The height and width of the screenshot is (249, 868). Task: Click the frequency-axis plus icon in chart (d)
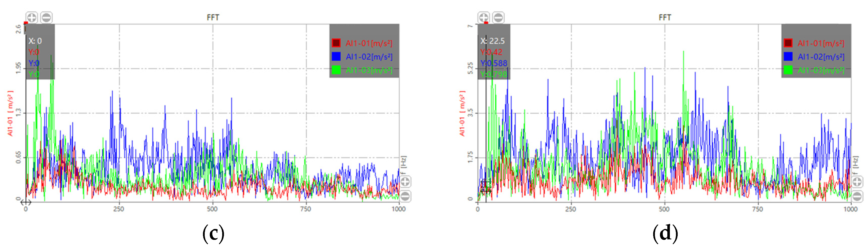[858, 182]
